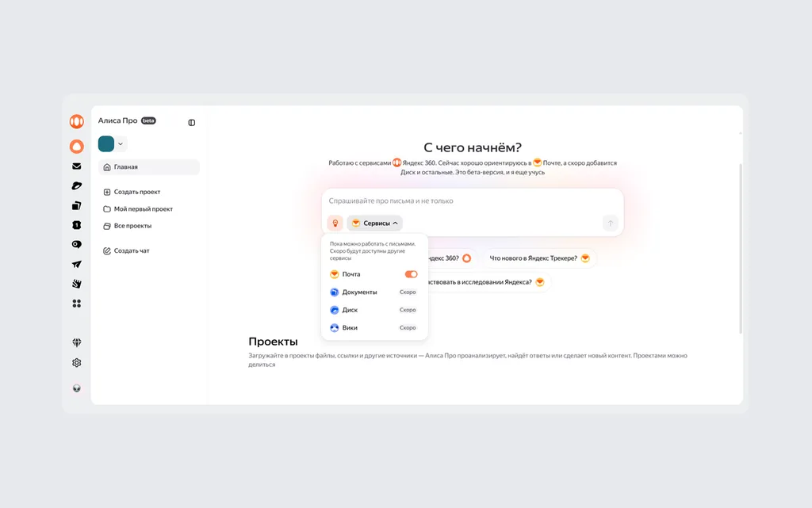Collapse the side panel with panel icon
The height and width of the screenshot is (508, 812).
click(192, 123)
